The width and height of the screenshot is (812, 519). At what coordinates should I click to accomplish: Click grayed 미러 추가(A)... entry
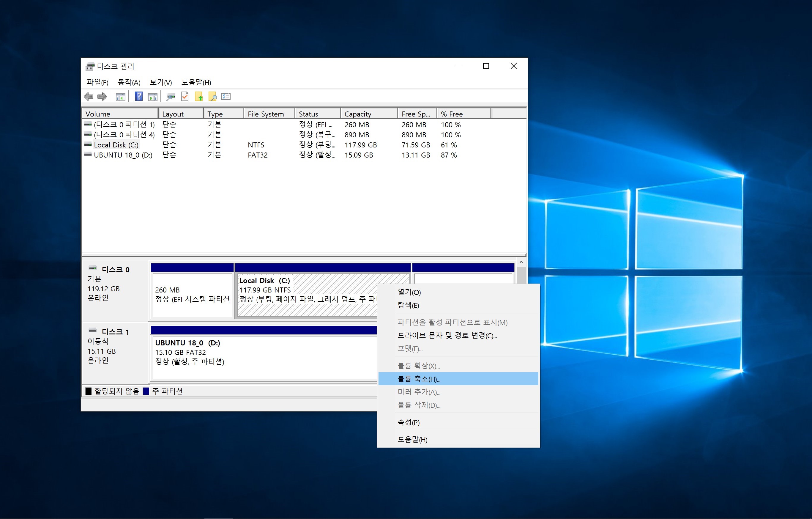click(458, 392)
